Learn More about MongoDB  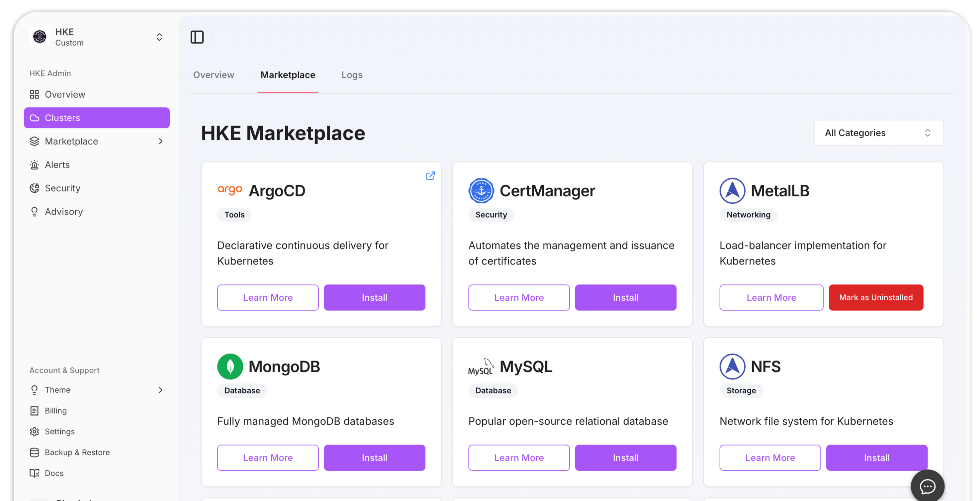(x=267, y=458)
